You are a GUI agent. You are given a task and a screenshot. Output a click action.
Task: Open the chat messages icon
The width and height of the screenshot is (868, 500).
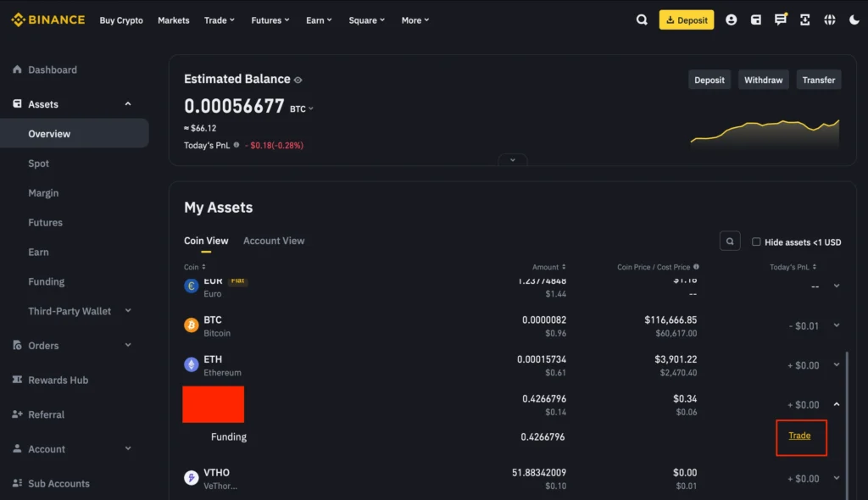pos(780,19)
